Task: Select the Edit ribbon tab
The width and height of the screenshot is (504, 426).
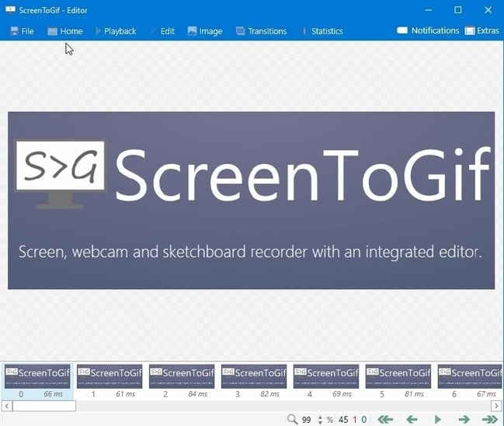Action: pyautogui.click(x=162, y=31)
